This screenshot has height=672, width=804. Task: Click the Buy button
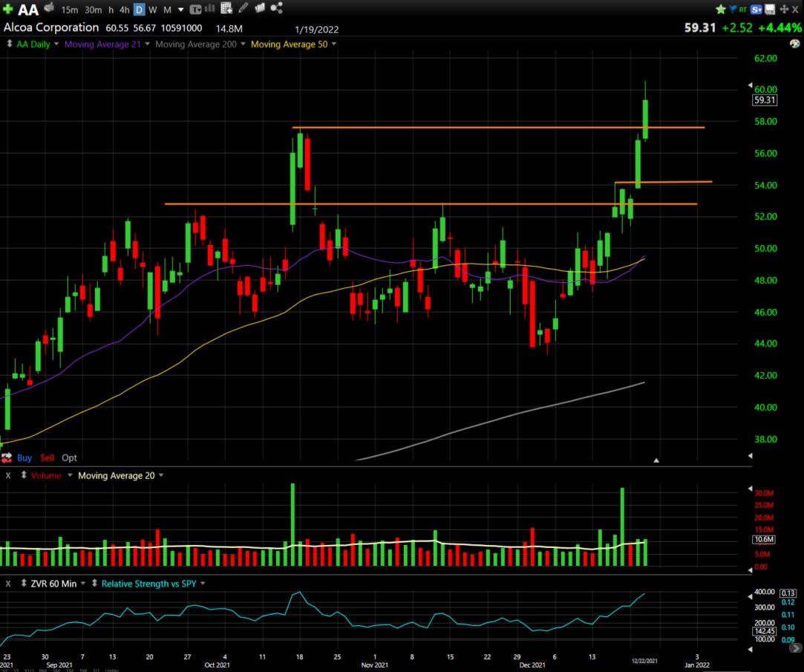[24, 457]
